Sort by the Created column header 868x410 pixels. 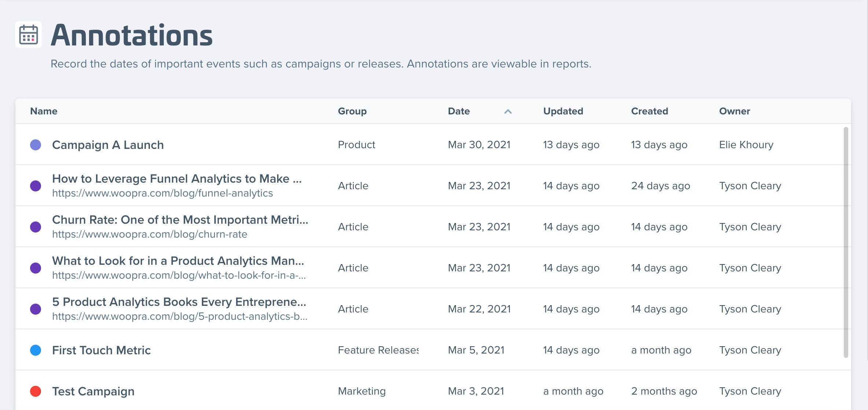pos(649,111)
